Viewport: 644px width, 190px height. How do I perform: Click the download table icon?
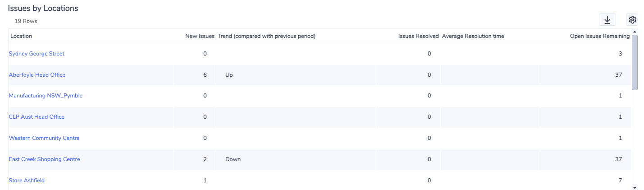[607, 19]
